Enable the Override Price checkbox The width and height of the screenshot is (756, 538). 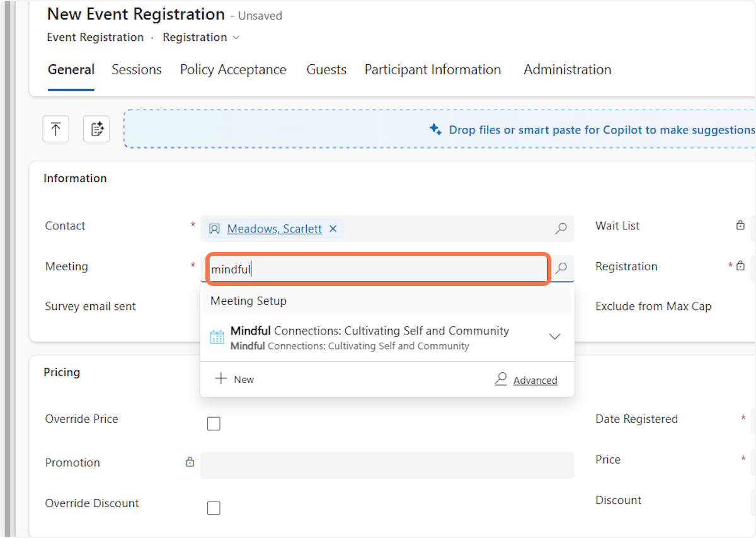tap(214, 424)
